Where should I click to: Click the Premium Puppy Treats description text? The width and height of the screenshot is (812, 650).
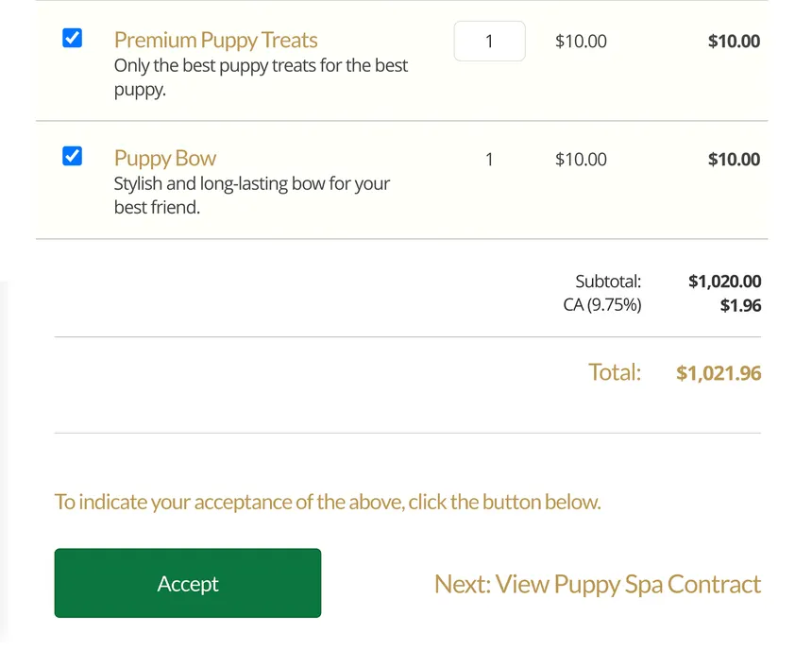pyautogui.click(x=261, y=78)
